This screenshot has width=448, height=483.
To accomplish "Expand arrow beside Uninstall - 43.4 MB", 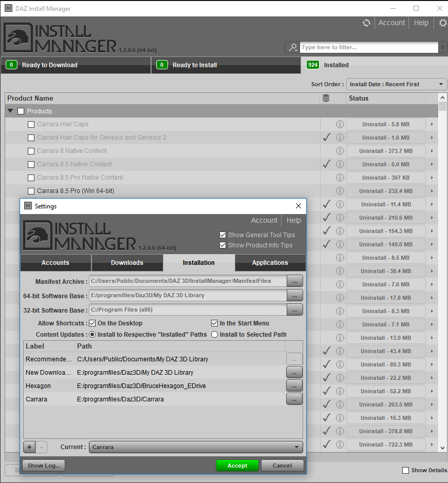I will pos(432,351).
